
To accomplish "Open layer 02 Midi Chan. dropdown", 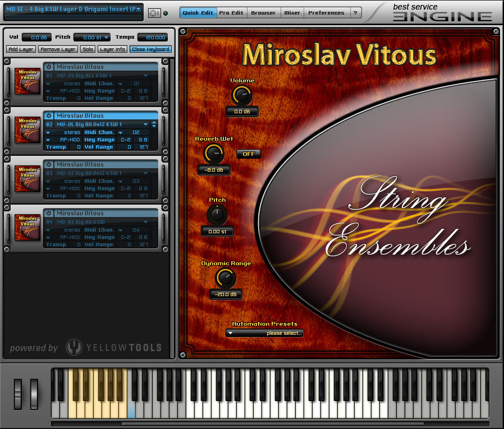I will coord(120,132).
